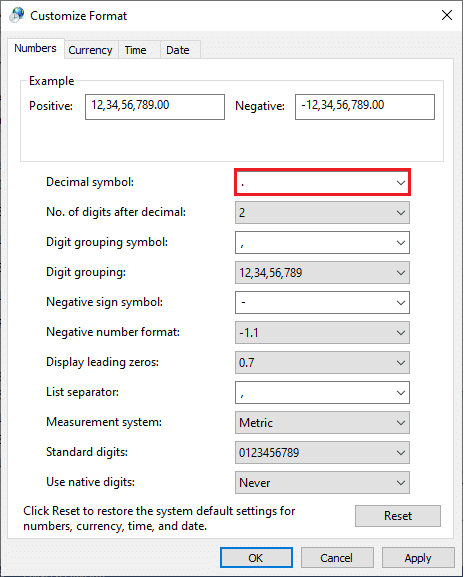Screen dimensions: 465x577
Task: Expand the Decimal symbol dropdown
Action: click(322, 183)
